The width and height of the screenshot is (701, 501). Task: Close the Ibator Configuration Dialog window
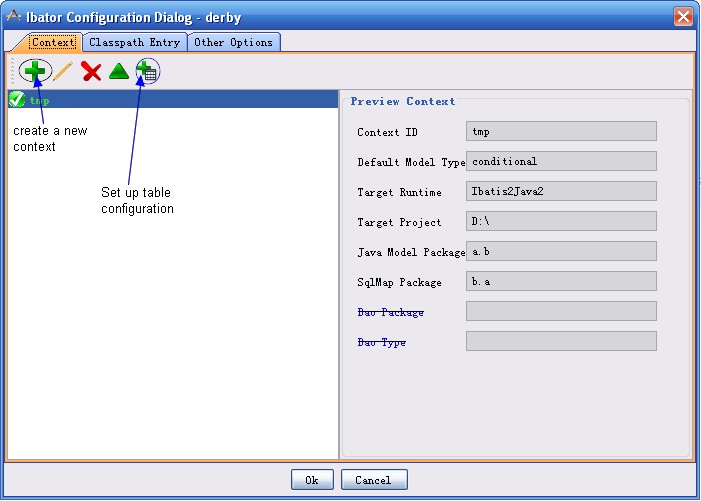[x=683, y=17]
